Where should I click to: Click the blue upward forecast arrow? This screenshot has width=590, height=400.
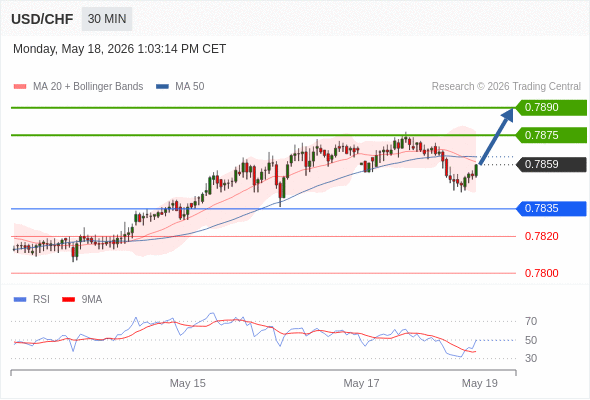[496, 136]
